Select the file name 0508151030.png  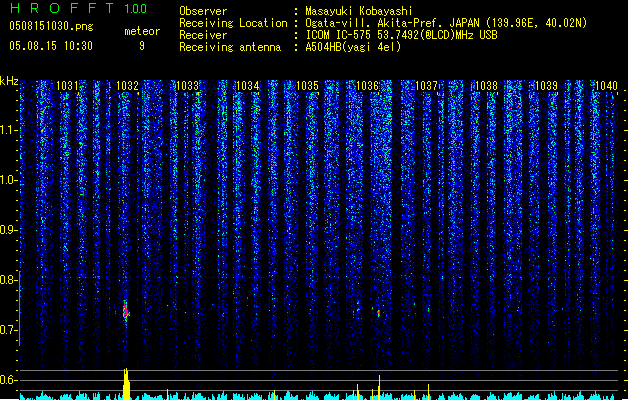point(51,26)
